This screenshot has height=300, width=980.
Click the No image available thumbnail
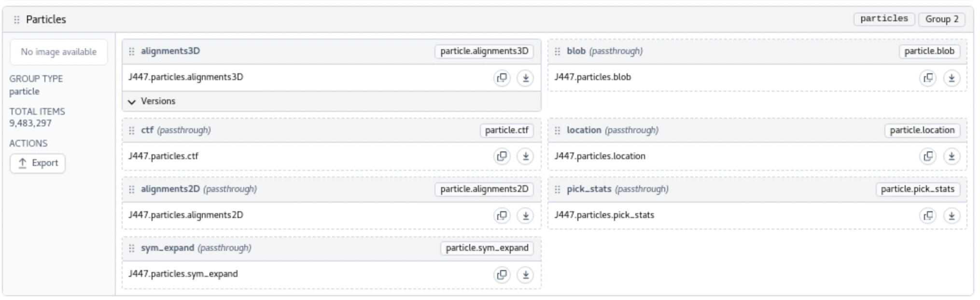(58, 52)
